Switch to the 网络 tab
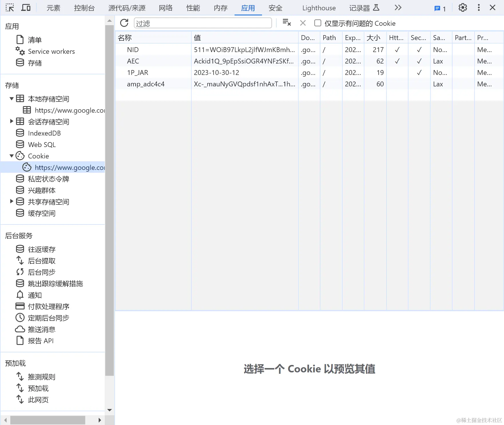Screen dimensions: 504x425 (165, 8)
